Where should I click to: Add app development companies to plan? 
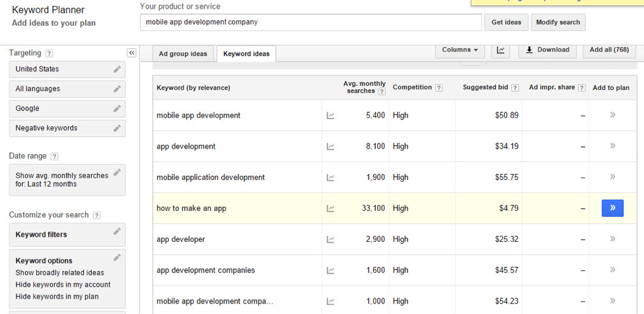pos(613,270)
